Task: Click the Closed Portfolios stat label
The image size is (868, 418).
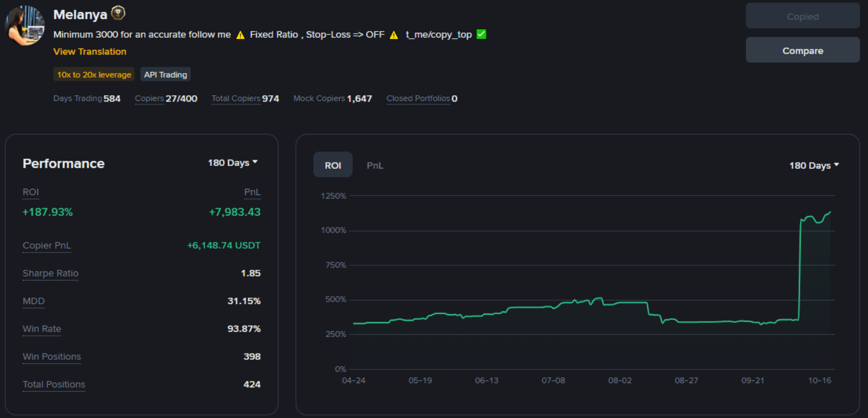Action: click(x=418, y=99)
